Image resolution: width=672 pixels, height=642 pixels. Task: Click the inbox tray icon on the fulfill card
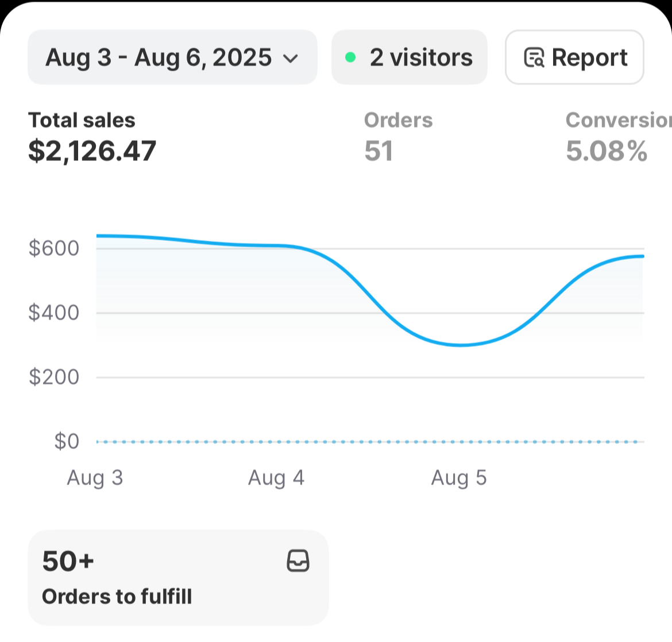[298, 560]
